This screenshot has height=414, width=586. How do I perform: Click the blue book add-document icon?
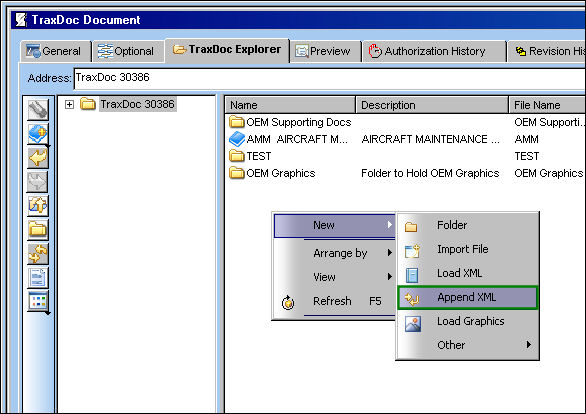point(38,134)
